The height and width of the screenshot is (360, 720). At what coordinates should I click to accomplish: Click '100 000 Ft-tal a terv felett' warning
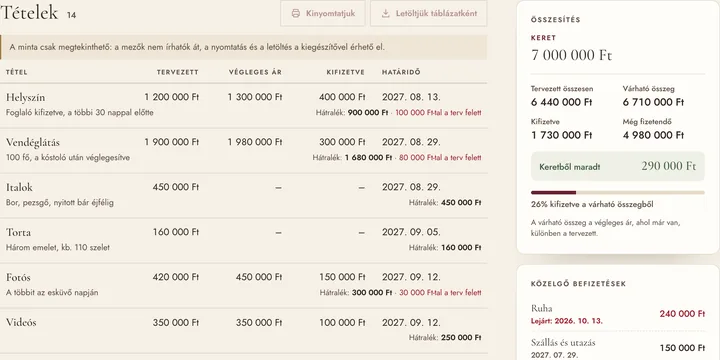coord(438,112)
